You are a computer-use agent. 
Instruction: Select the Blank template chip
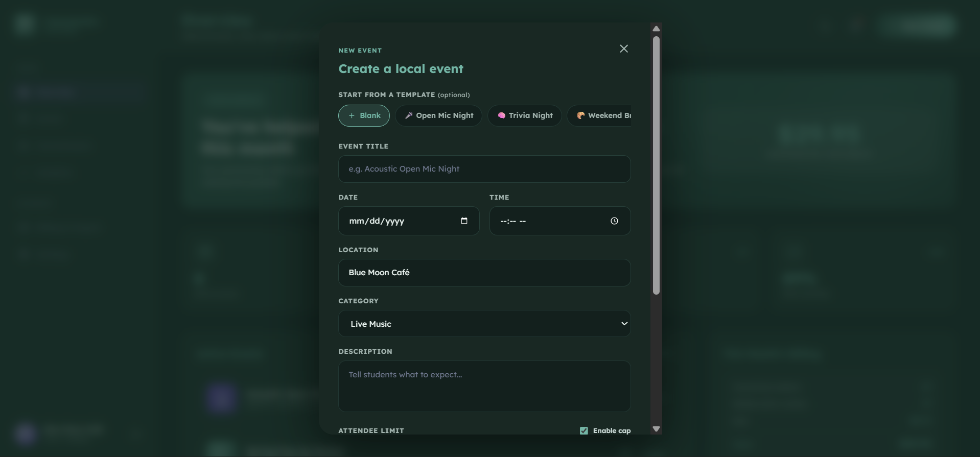364,115
